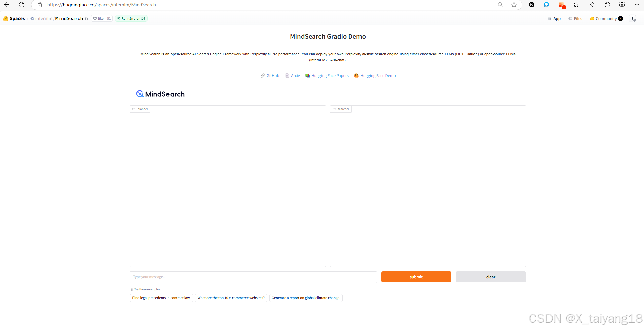Zoom out using the magnifier icon

point(500,5)
